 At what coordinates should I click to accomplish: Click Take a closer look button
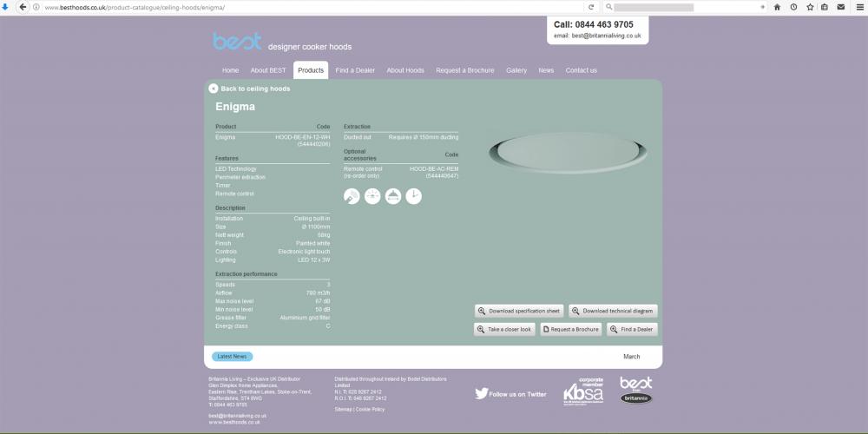pos(504,329)
